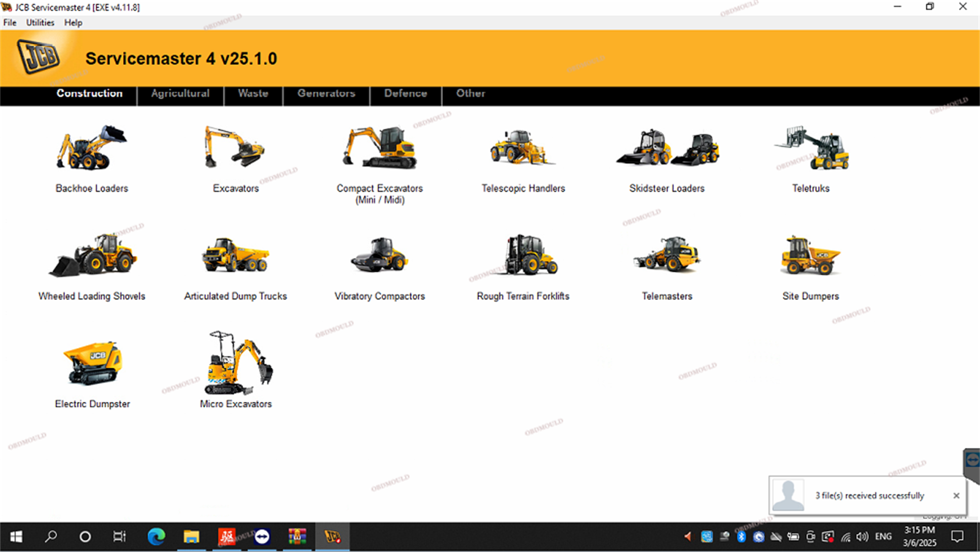Click the notification's user avatar picture

pos(788,495)
